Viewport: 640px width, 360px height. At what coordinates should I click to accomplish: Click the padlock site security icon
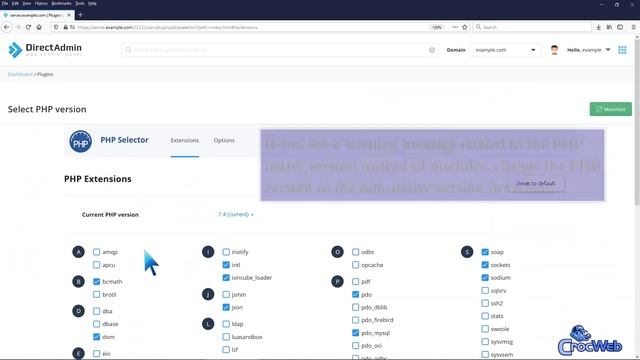[65, 27]
